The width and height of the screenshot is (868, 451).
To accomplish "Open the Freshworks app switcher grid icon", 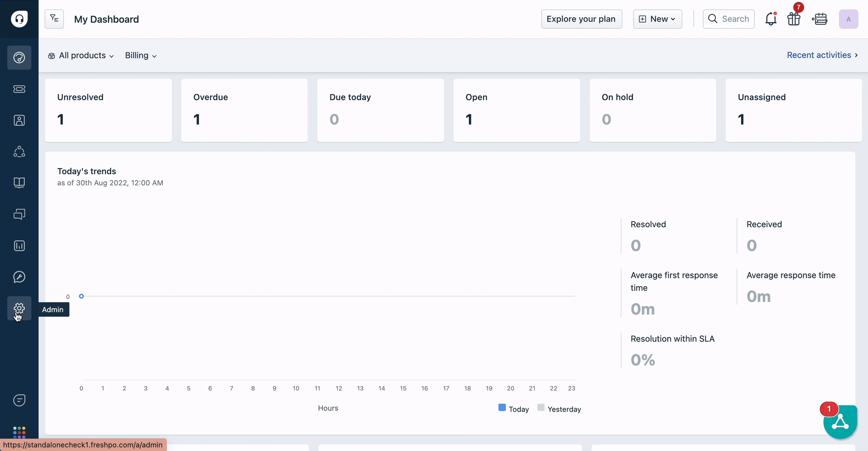I will (x=19, y=432).
